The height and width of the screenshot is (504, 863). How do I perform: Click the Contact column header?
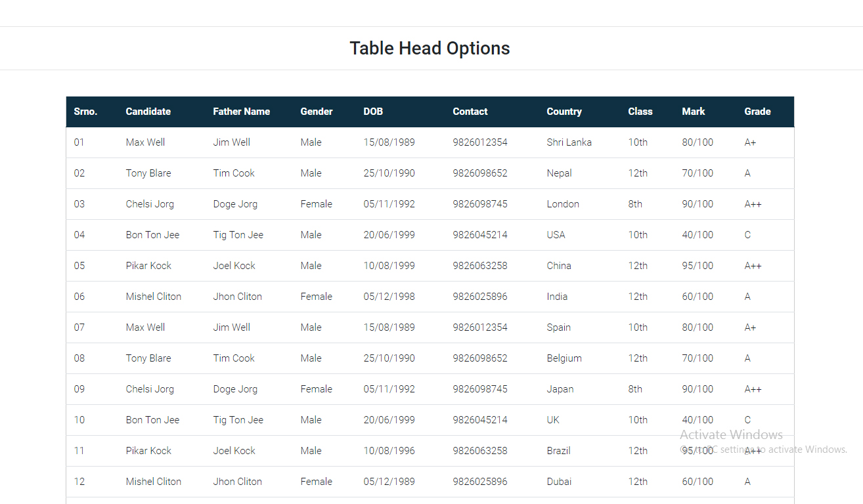(470, 112)
